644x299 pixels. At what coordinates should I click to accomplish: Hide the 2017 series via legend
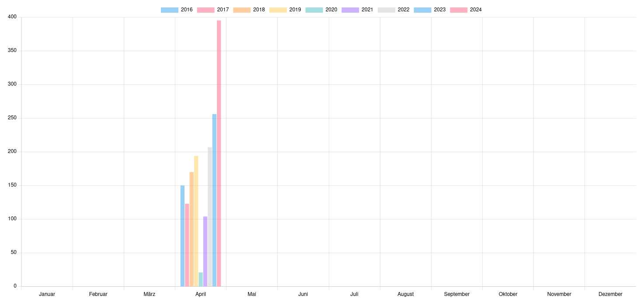click(x=213, y=10)
